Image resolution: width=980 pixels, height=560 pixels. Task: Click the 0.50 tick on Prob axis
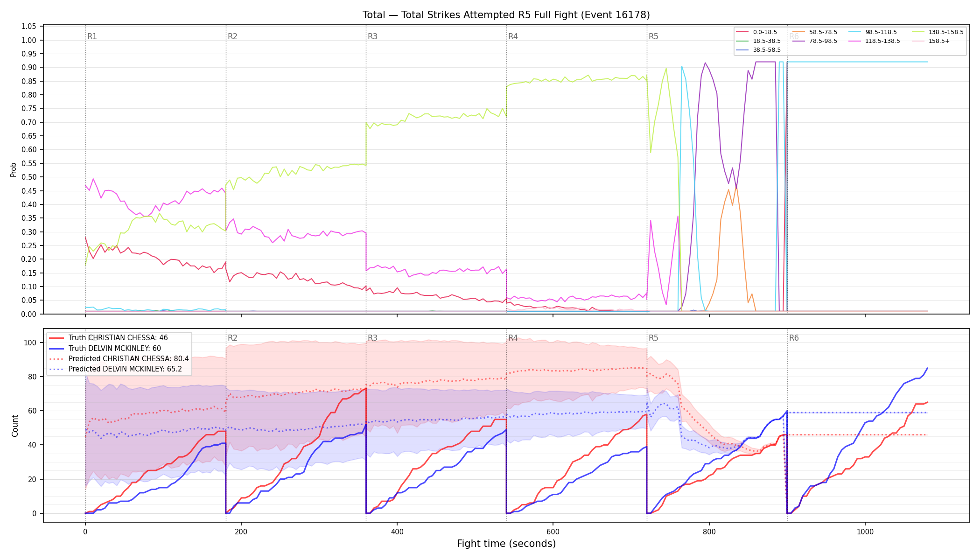[29, 177]
